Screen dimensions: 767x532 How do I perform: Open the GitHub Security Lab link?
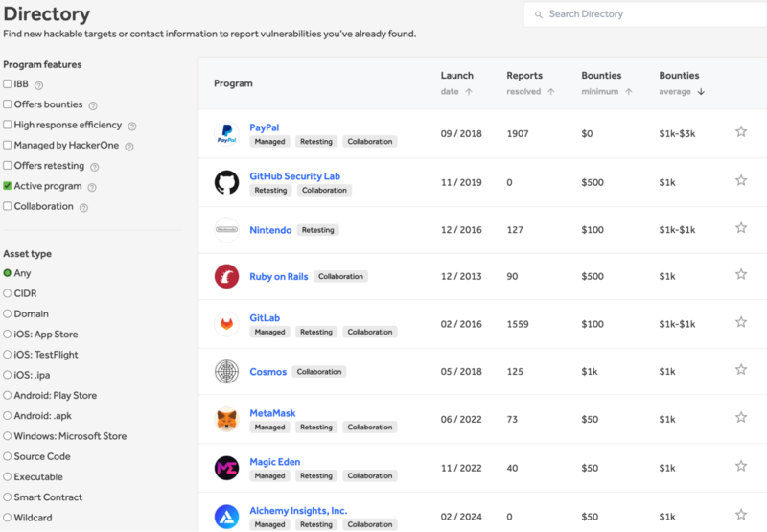pyautogui.click(x=295, y=176)
